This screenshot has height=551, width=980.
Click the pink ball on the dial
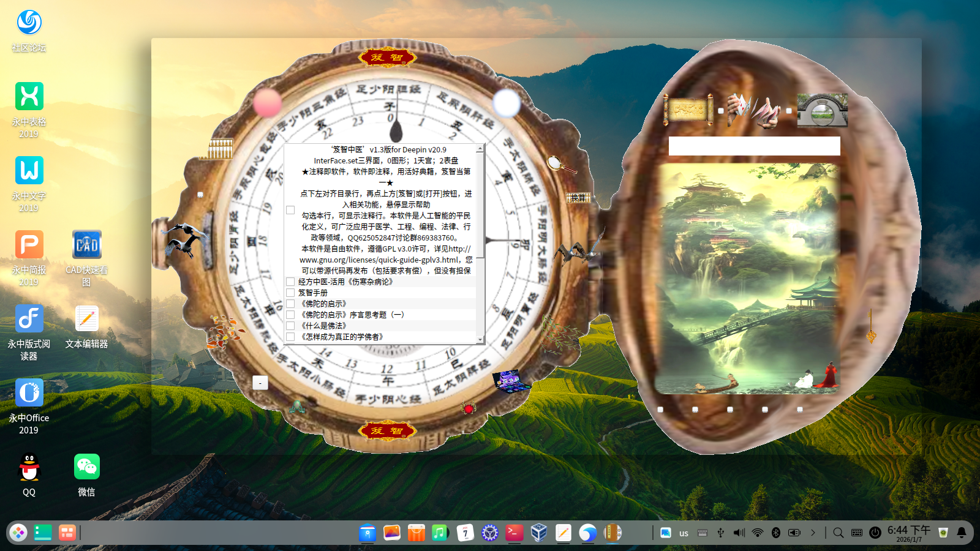tap(267, 102)
